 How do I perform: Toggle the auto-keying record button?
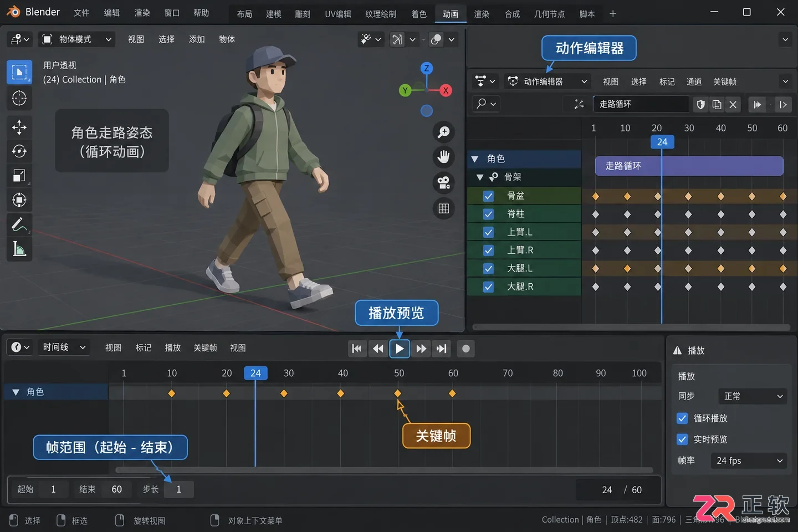(x=465, y=349)
